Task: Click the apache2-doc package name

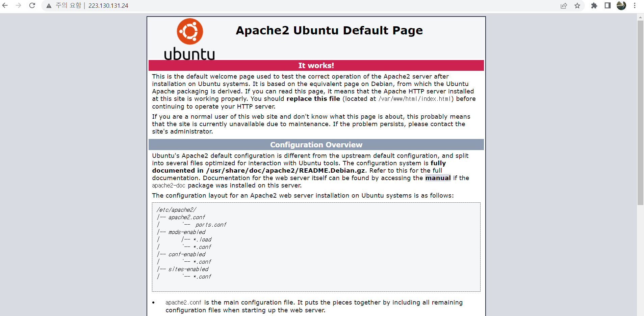Action: (x=169, y=185)
